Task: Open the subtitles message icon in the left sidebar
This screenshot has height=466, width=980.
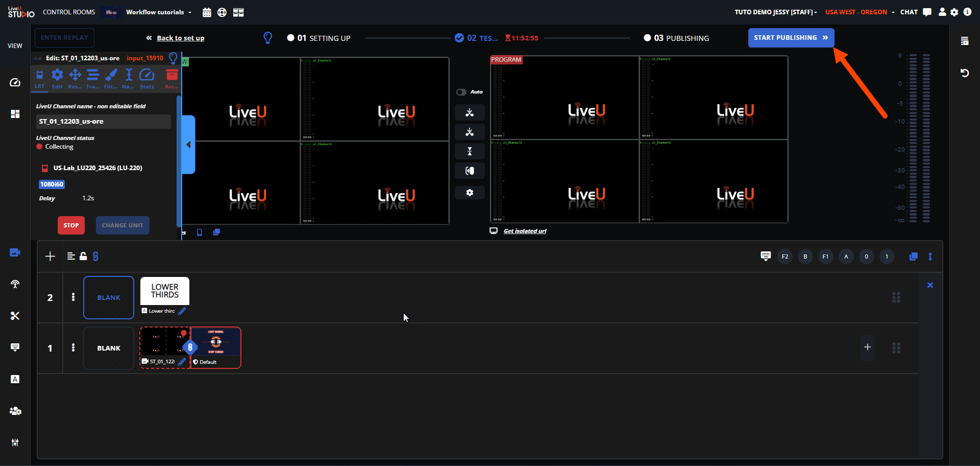Action: coord(15,347)
